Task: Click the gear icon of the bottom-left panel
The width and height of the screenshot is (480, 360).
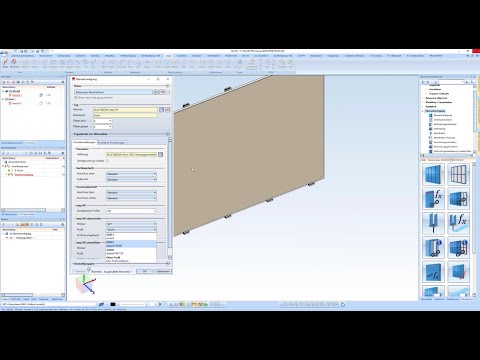Action: [63, 225]
